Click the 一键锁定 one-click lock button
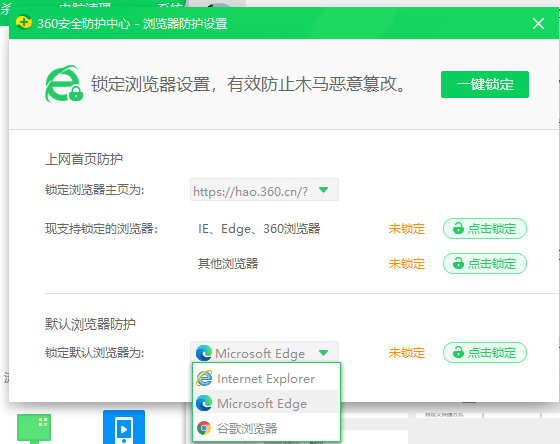Viewport: 560px width, 444px height. [x=485, y=84]
